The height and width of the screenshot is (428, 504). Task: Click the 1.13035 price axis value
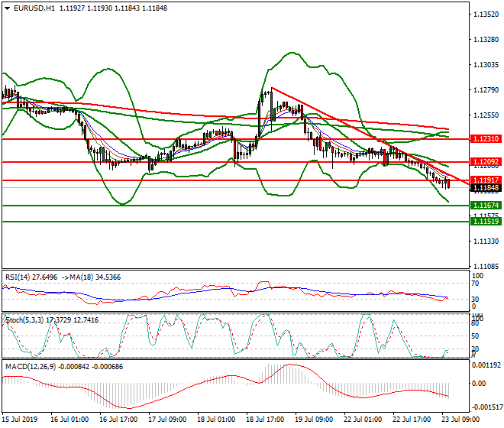pyautogui.click(x=486, y=65)
